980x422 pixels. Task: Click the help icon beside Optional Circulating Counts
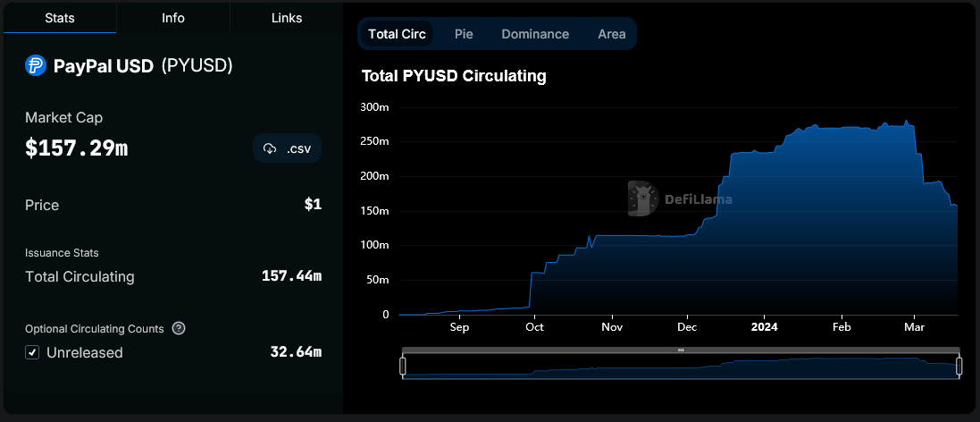click(x=179, y=328)
